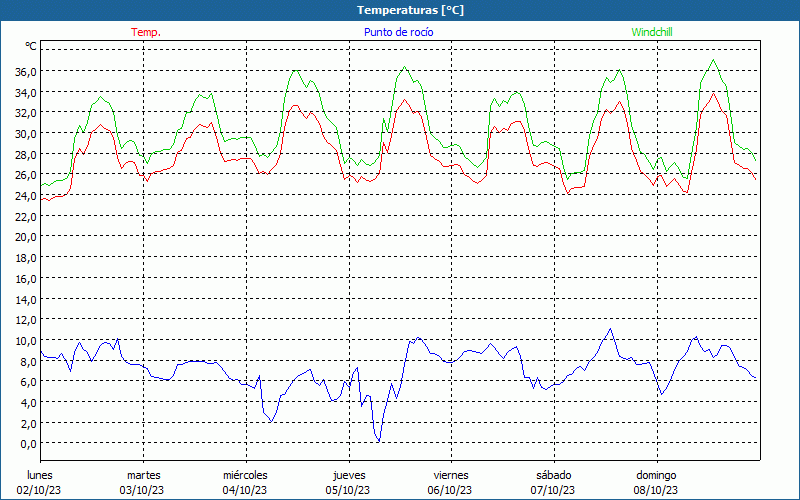Click the '07/10/23' date label
The width and height of the screenshot is (800, 500).
553,490
